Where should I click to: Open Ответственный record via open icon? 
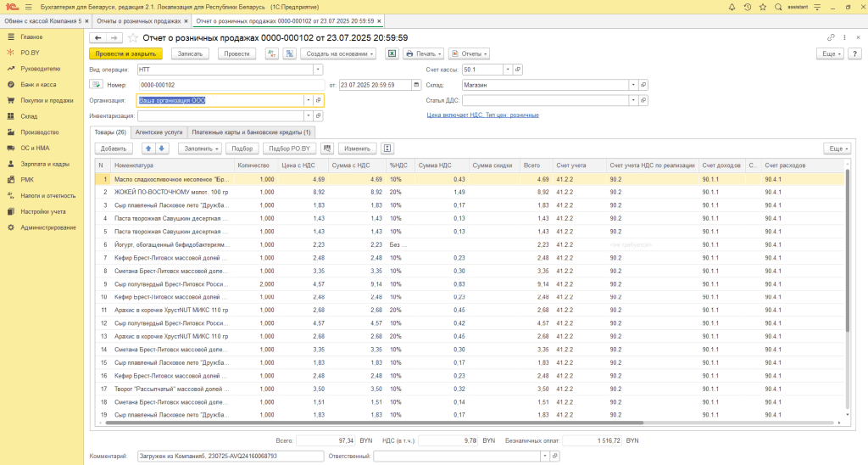554,457
